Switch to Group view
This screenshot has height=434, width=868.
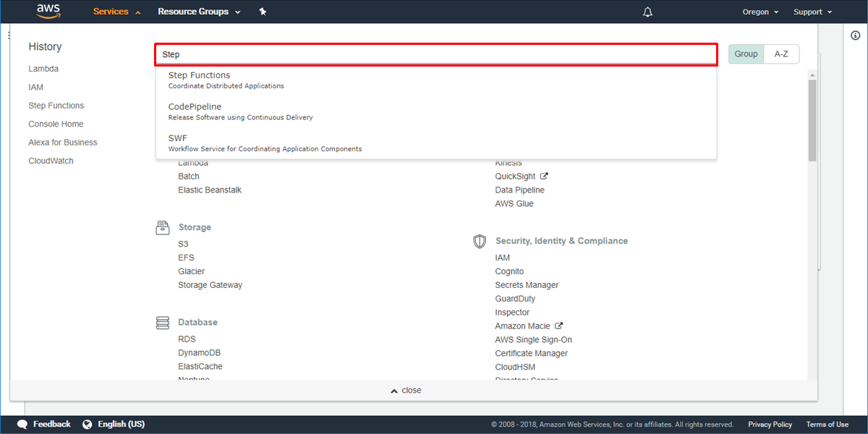pos(746,54)
